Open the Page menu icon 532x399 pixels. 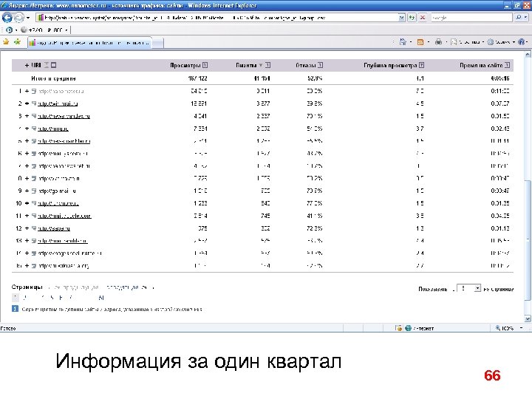(454, 42)
